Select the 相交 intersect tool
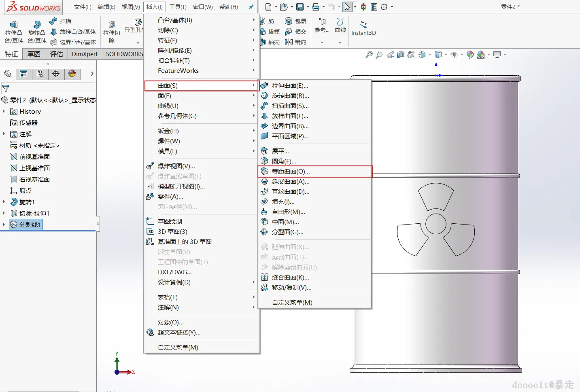 coord(296,32)
